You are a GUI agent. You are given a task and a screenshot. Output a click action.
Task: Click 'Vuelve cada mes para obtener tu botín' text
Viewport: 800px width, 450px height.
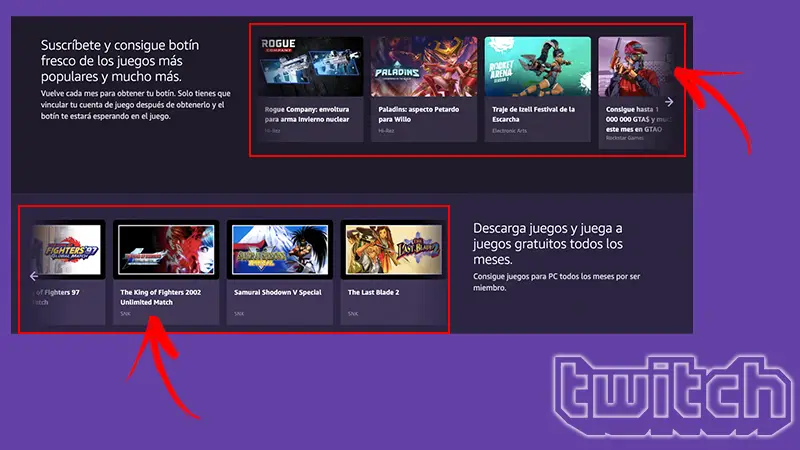coord(136,105)
